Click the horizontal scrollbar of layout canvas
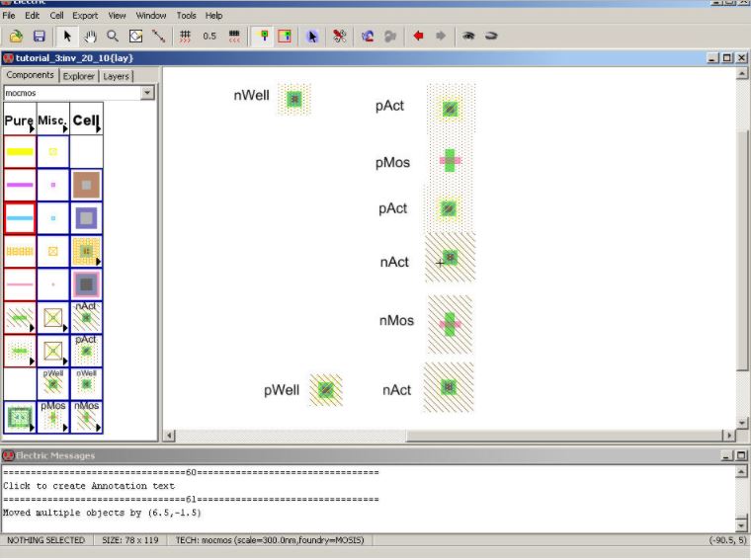The image size is (751, 560). 445,436
